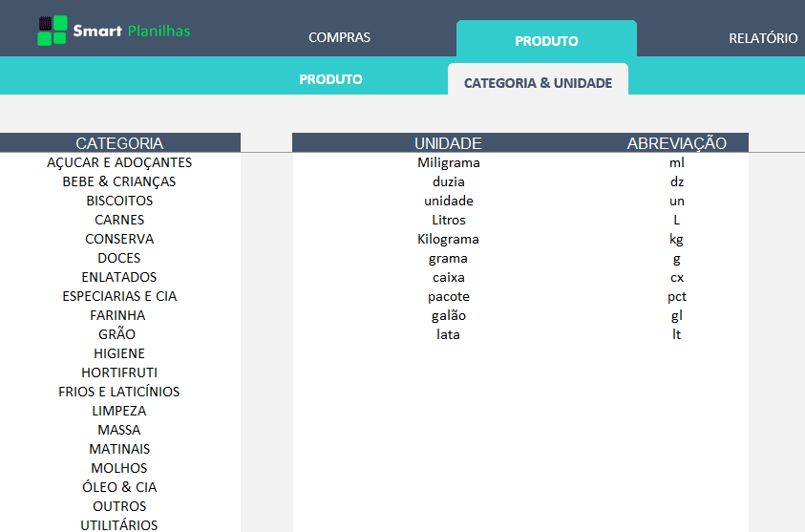This screenshot has height=532, width=805.
Task: Select the main PRODUTO tab
Action: pyautogui.click(x=546, y=41)
